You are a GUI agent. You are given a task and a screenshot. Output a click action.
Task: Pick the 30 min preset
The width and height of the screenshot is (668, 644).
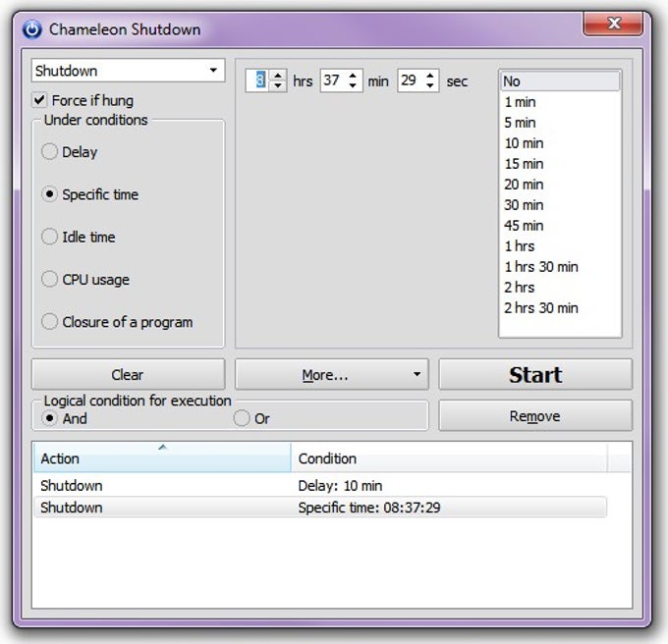(x=560, y=205)
